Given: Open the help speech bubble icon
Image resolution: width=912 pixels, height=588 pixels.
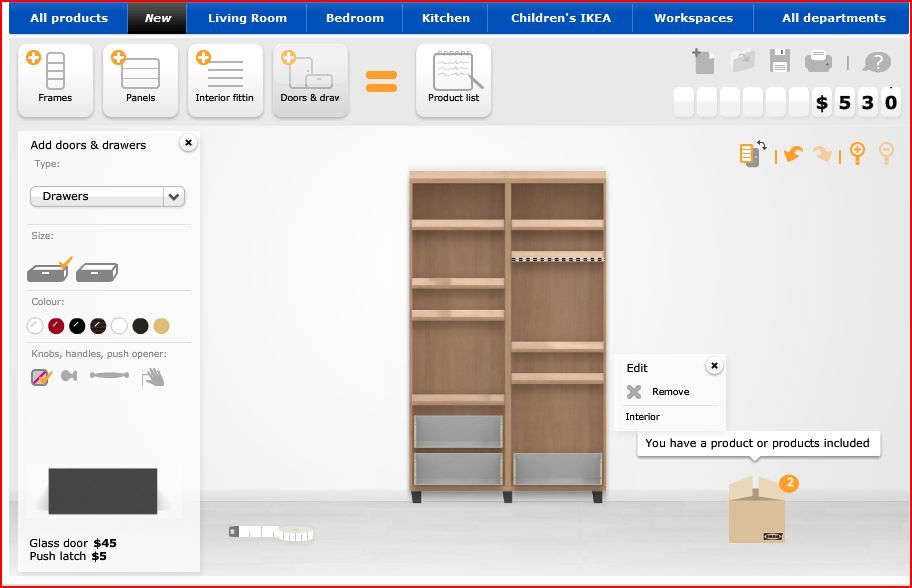Looking at the screenshot, I should pos(877,62).
